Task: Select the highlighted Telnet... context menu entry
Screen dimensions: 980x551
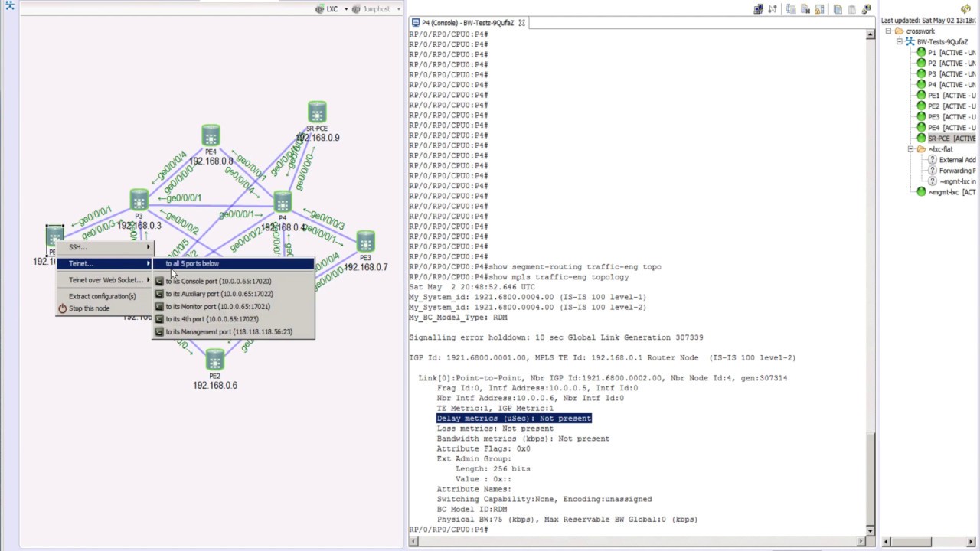Action: click(x=104, y=263)
